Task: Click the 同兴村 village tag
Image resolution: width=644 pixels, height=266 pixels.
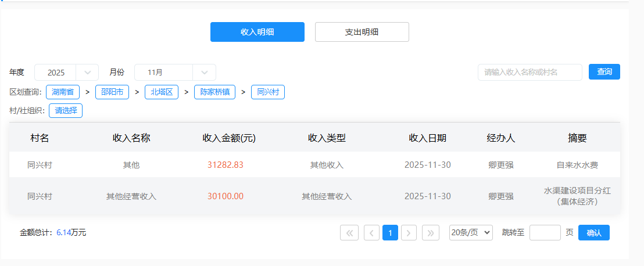Action: tap(267, 92)
